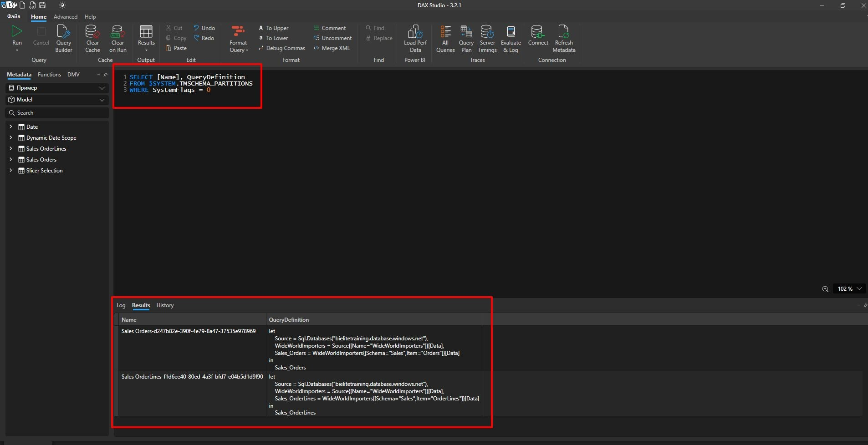Click Merge XML

click(x=332, y=48)
